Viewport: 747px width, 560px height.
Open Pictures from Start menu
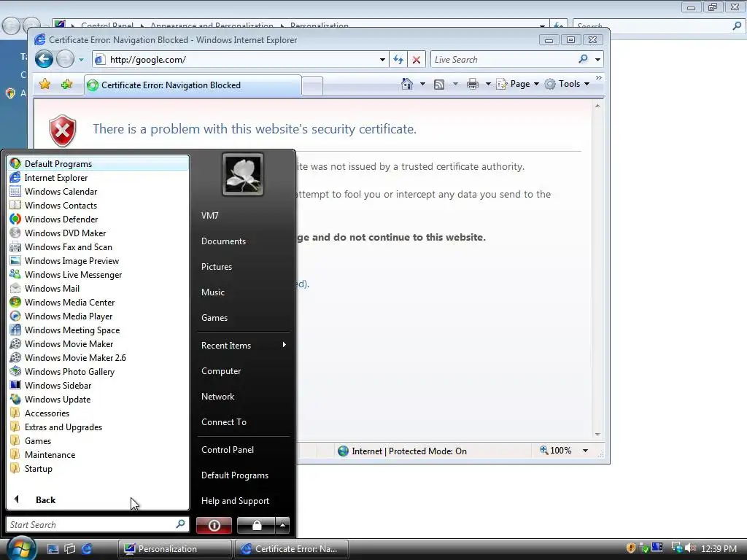(217, 267)
